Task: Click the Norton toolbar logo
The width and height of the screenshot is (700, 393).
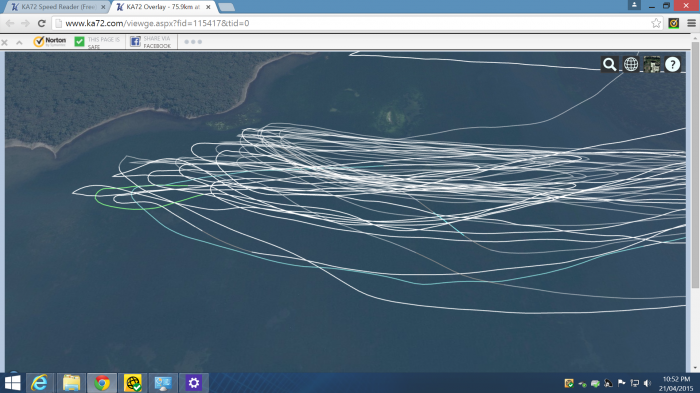Action: pyautogui.click(x=50, y=42)
